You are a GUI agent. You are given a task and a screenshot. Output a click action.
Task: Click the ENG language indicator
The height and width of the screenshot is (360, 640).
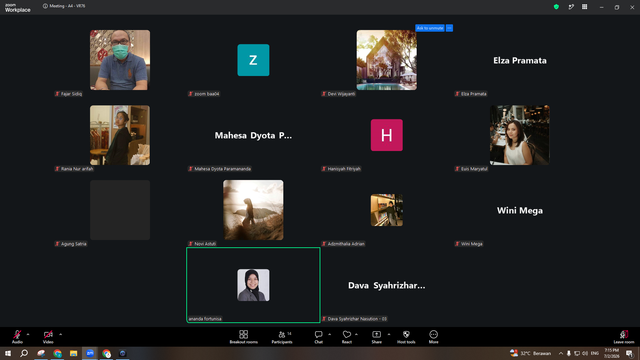[x=595, y=353]
